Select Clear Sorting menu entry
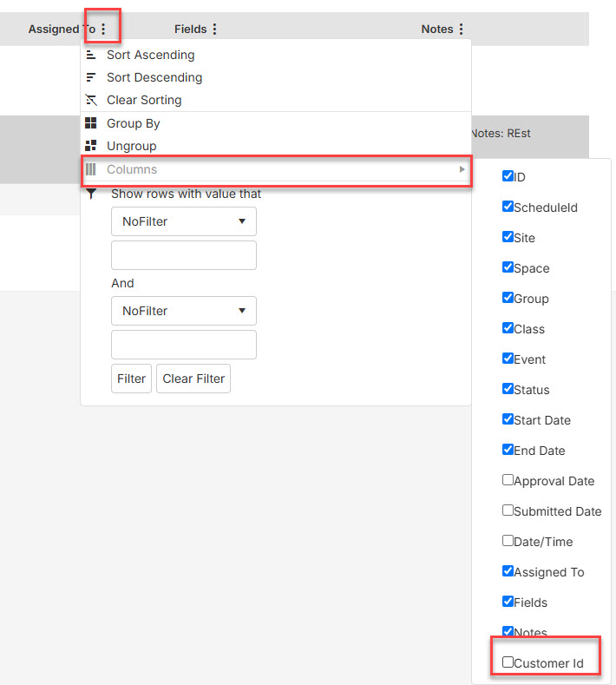 pyautogui.click(x=276, y=100)
